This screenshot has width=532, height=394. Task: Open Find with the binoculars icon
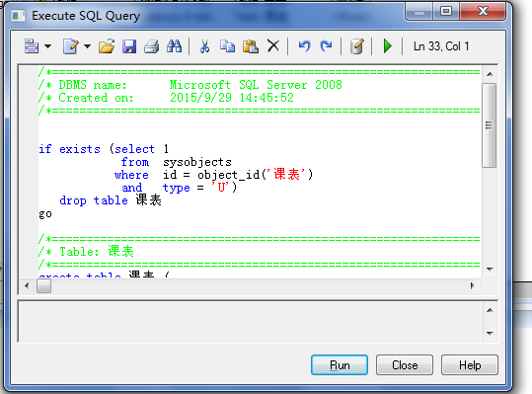pyautogui.click(x=174, y=46)
